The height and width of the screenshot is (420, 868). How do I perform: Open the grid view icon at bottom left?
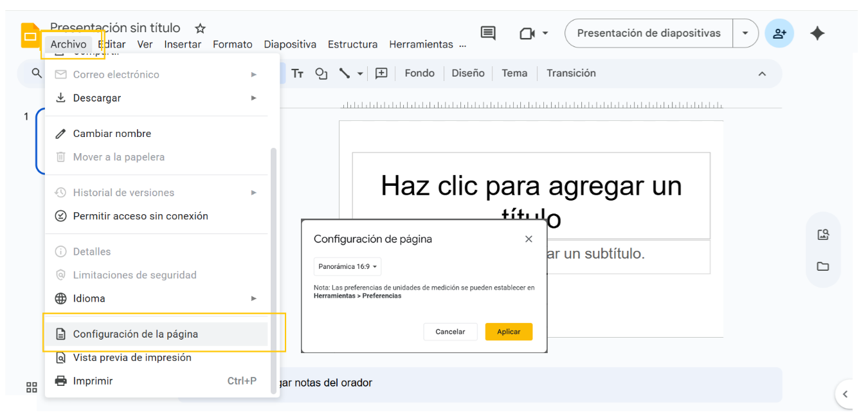tap(32, 387)
